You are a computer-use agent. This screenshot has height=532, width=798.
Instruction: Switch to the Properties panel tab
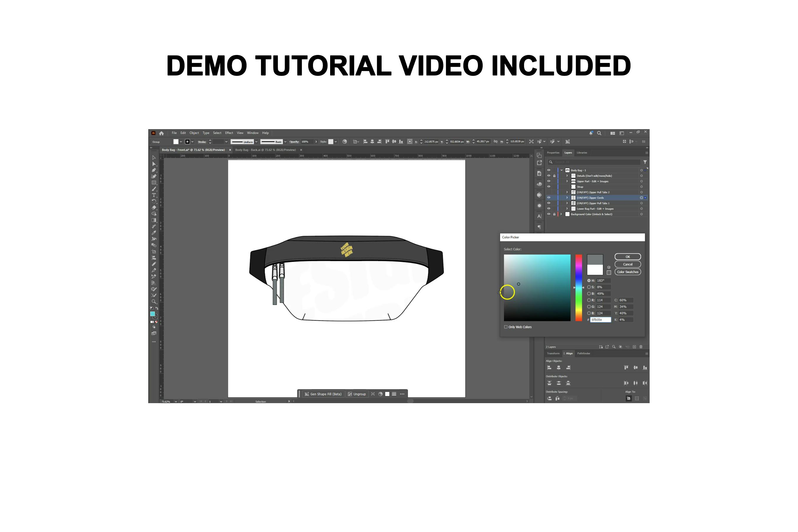click(x=553, y=153)
